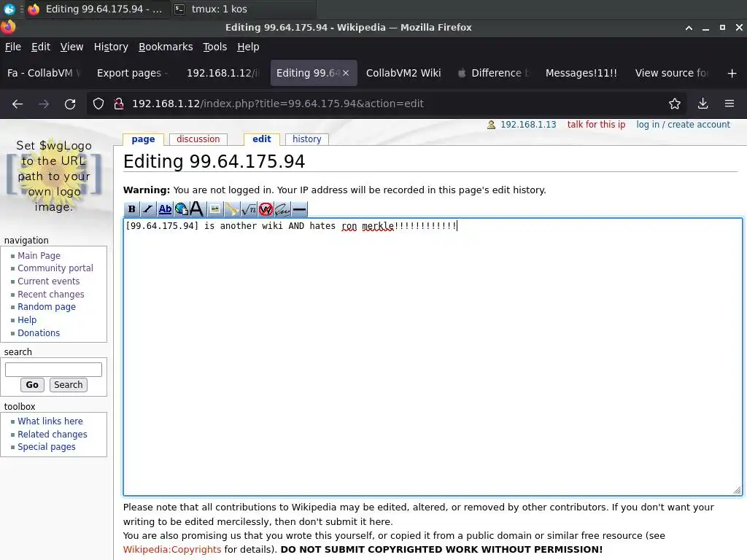Select the wiki 'page' tab

tap(143, 139)
